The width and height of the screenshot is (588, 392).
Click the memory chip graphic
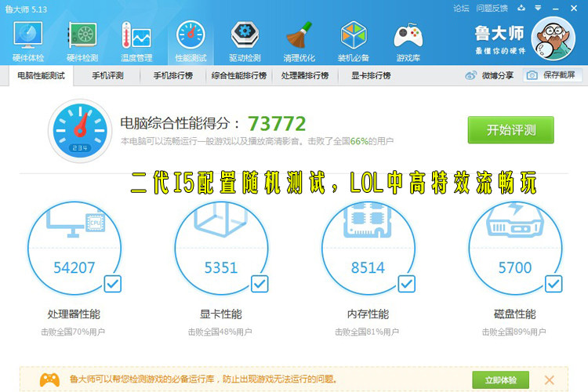tap(368, 220)
